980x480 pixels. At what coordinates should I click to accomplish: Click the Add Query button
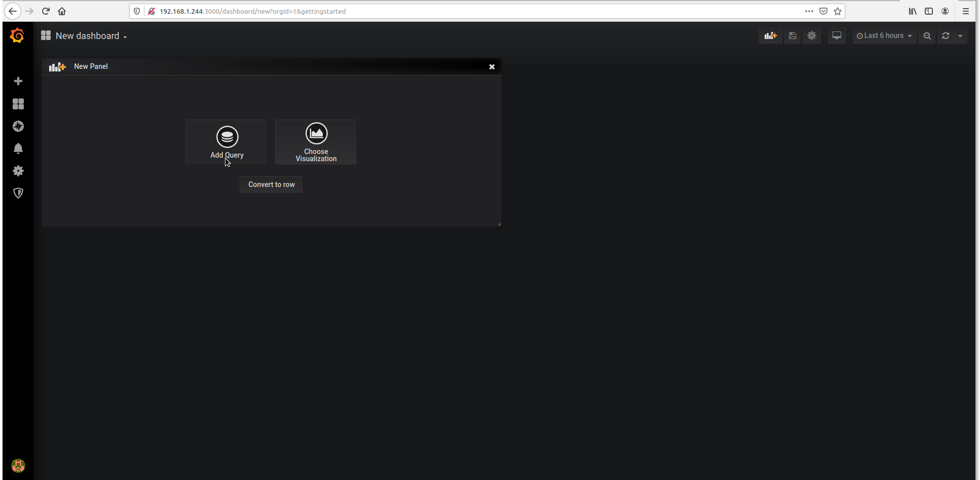click(227, 142)
